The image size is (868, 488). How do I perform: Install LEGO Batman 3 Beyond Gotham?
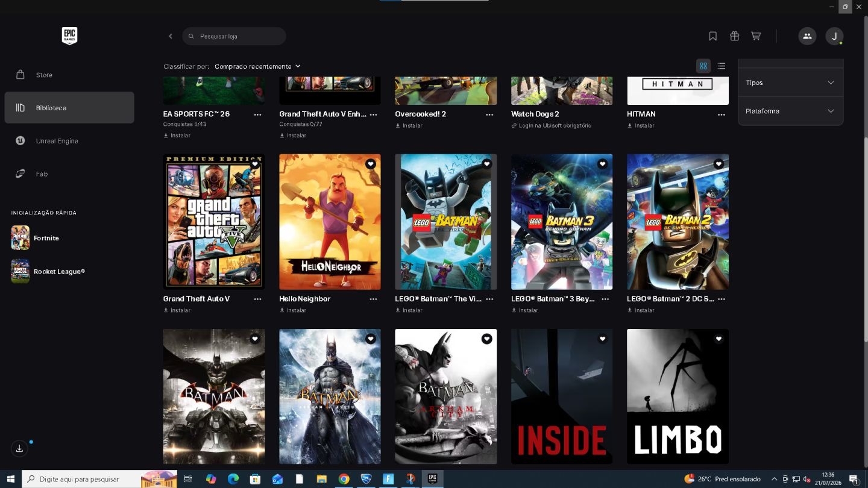[x=524, y=310]
